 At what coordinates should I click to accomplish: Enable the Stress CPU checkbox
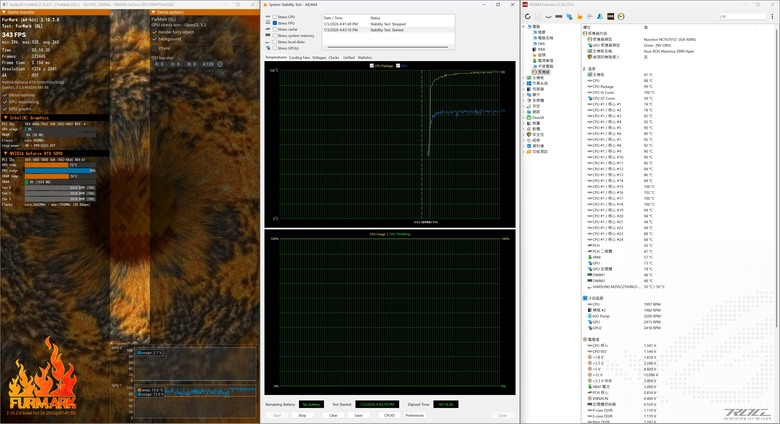(x=275, y=16)
